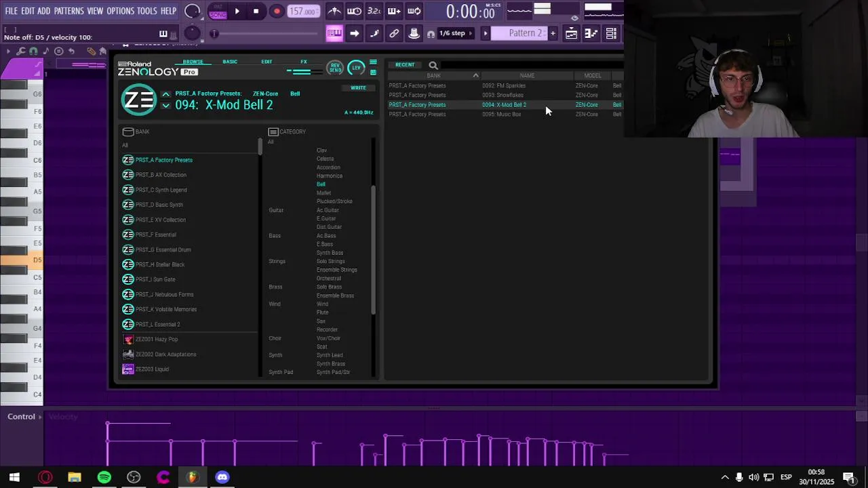Select next preset with down arrow
Image resolution: width=868 pixels, height=488 pixels.
tap(165, 106)
